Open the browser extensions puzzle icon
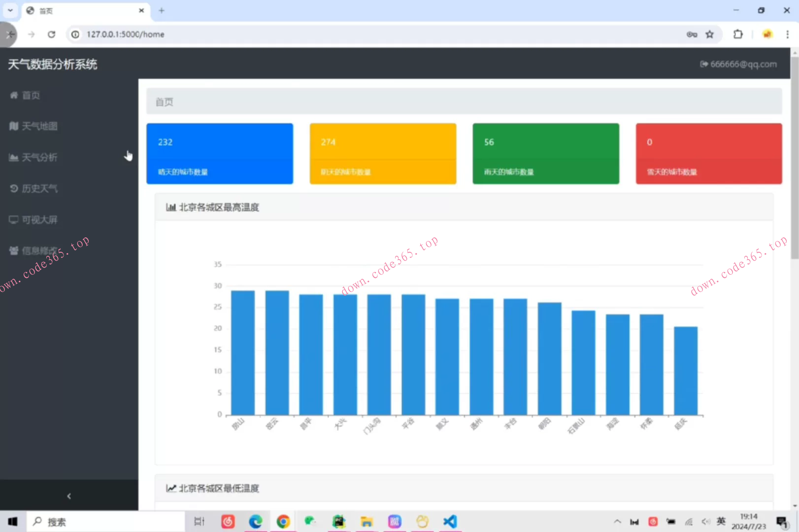799x532 pixels. 737,34
